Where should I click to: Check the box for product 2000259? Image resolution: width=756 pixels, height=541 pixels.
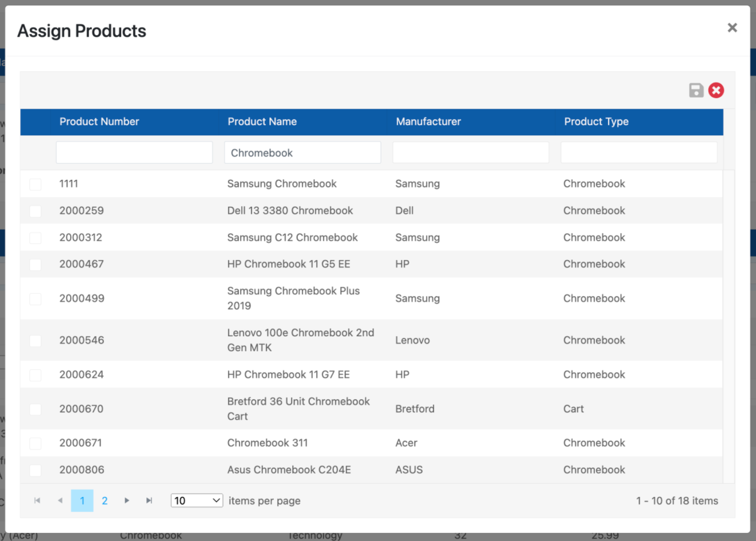point(35,211)
